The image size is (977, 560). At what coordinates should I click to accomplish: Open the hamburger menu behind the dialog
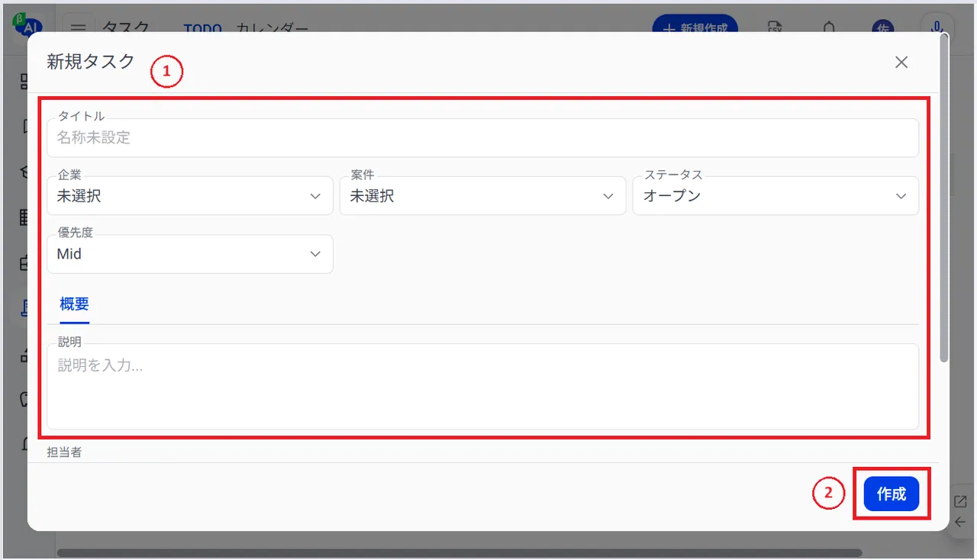(x=79, y=27)
